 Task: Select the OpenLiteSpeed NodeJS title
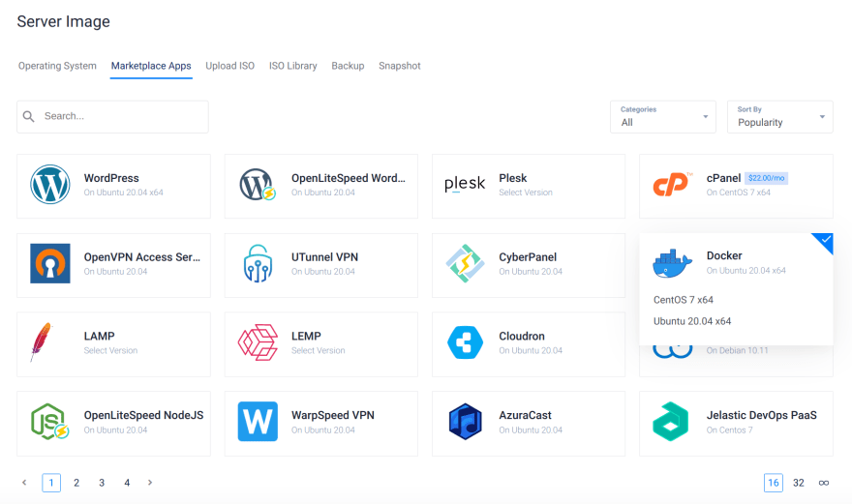[143, 415]
